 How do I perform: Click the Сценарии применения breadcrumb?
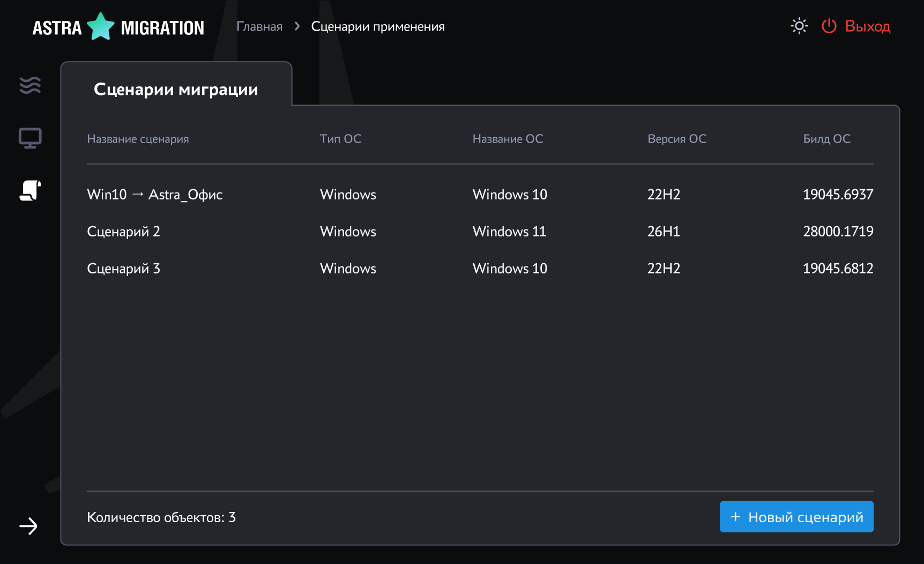[378, 27]
